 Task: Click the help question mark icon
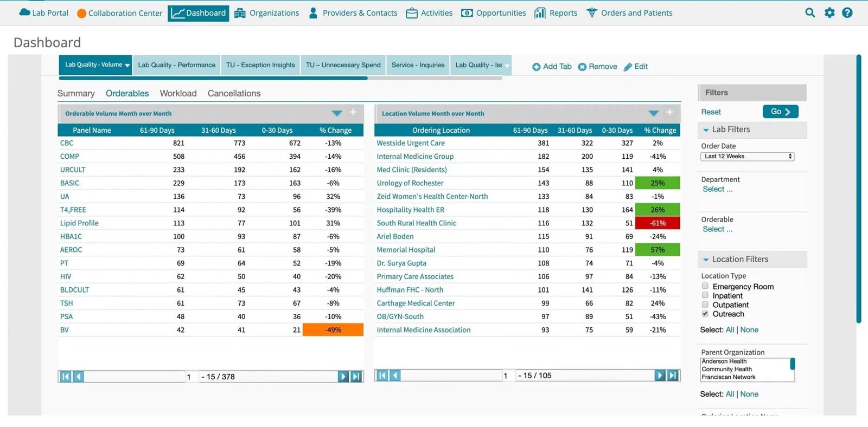click(x=847, y=12)
